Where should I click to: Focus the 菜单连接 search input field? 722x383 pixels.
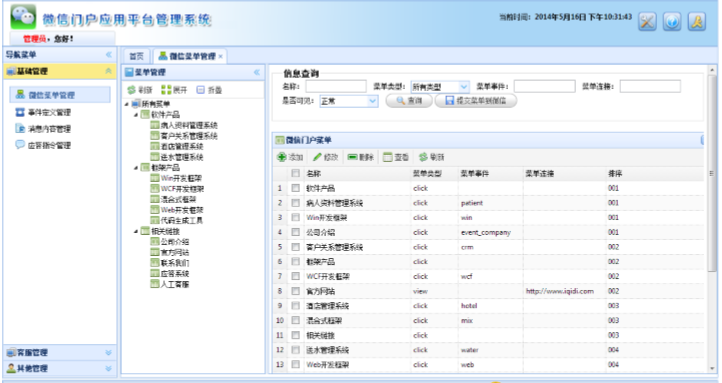coord(650,86)
